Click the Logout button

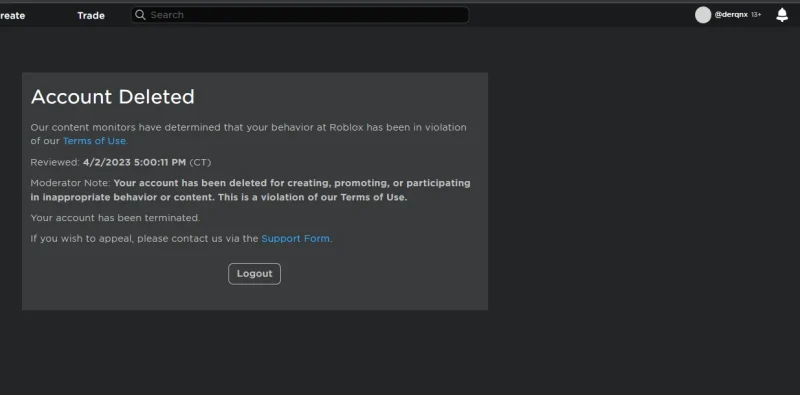point(254,274)
